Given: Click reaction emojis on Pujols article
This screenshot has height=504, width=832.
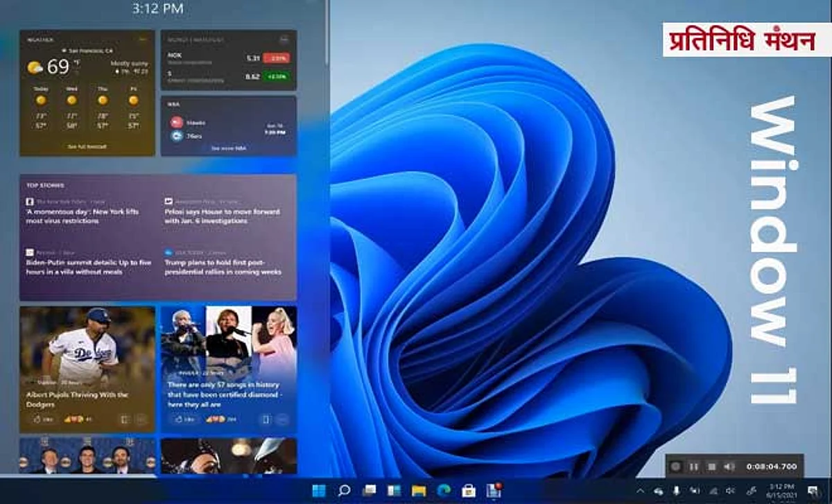Looking at the screenshot, I should (x=73, y=419).
